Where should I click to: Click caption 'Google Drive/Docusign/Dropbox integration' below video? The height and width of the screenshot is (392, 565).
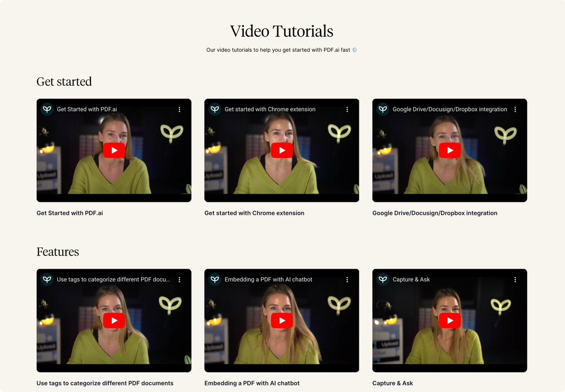tap(435, 213)
